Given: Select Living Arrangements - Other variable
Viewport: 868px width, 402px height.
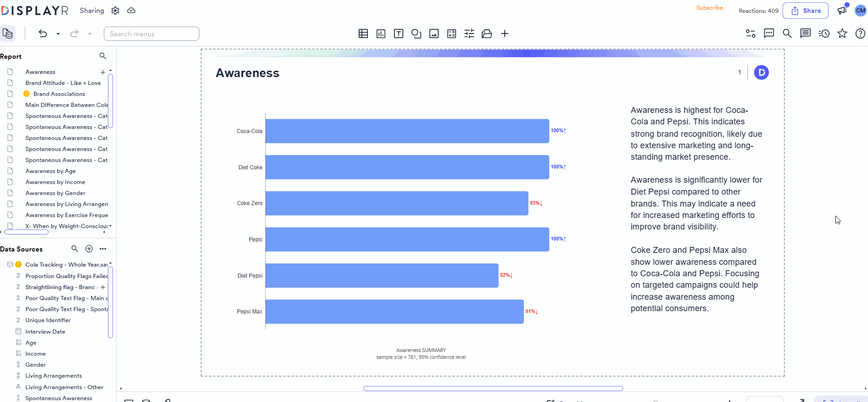Looking at the screenshot, I should (x=64, y=387).
